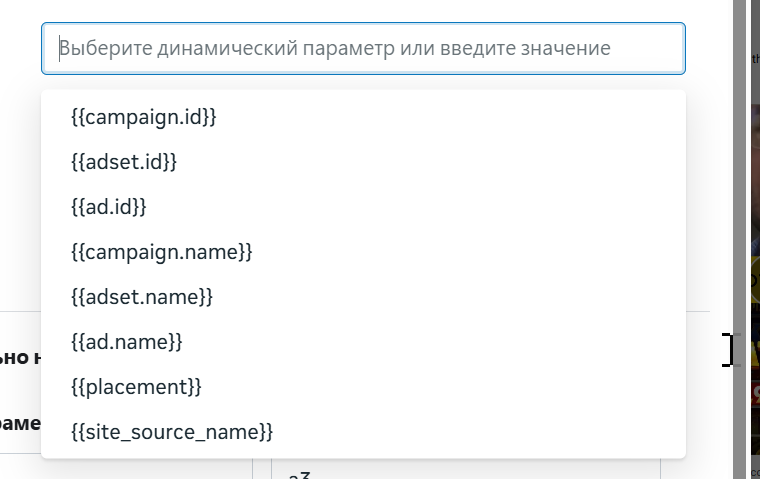Viewport: 760px width, 479px height.
Task: Click the partially hidden field below dropdown
Action: pyautogui.click(x=465, y=471)
